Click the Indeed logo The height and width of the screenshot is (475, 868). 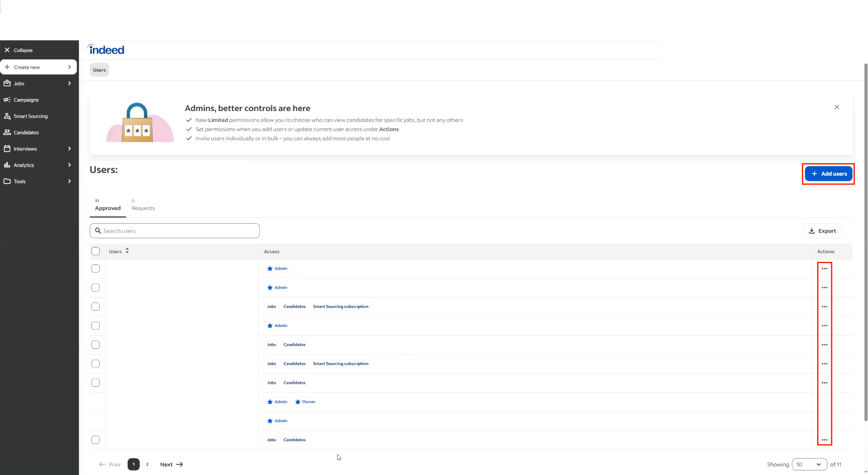tap(106, 50)
